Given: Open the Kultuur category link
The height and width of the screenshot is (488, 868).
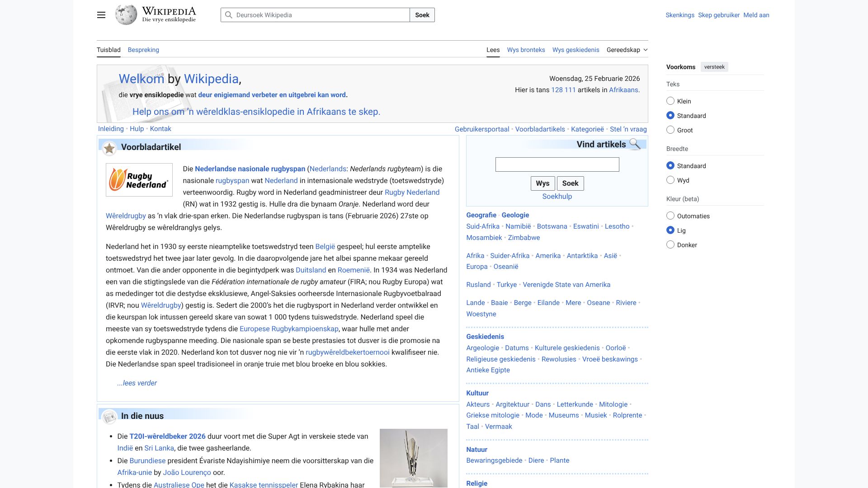Looking at the screenshot, I should tap(477, 393).
